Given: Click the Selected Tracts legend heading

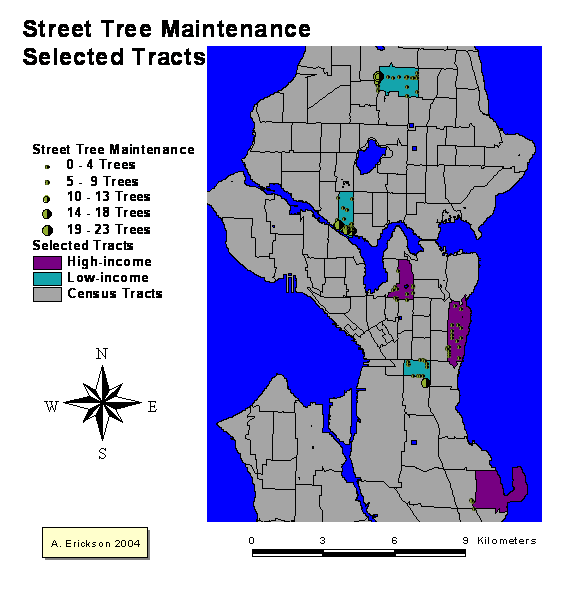Looking at the screenshot, I should 83,245.
